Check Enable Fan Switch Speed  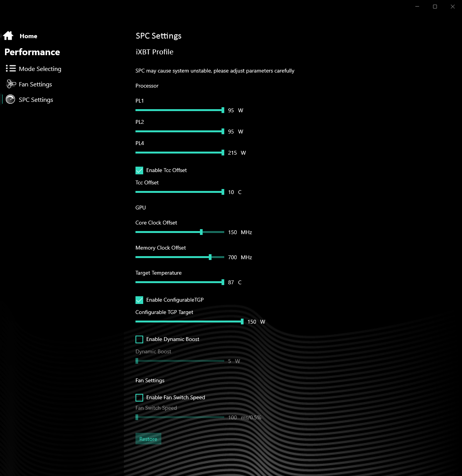pos(139,398)
